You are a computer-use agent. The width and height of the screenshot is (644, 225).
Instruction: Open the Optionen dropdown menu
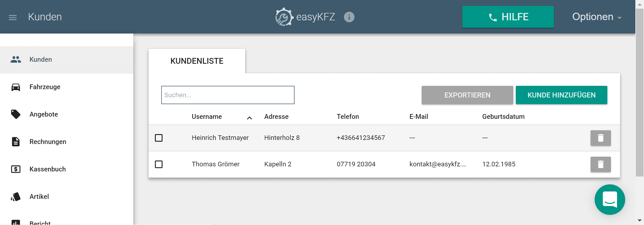pos(597,17)
